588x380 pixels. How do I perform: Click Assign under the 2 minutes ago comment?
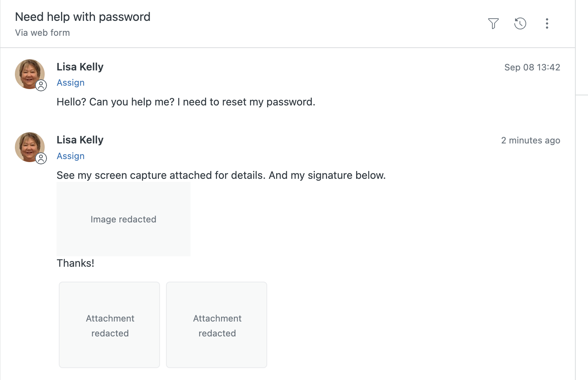point(71,156)
